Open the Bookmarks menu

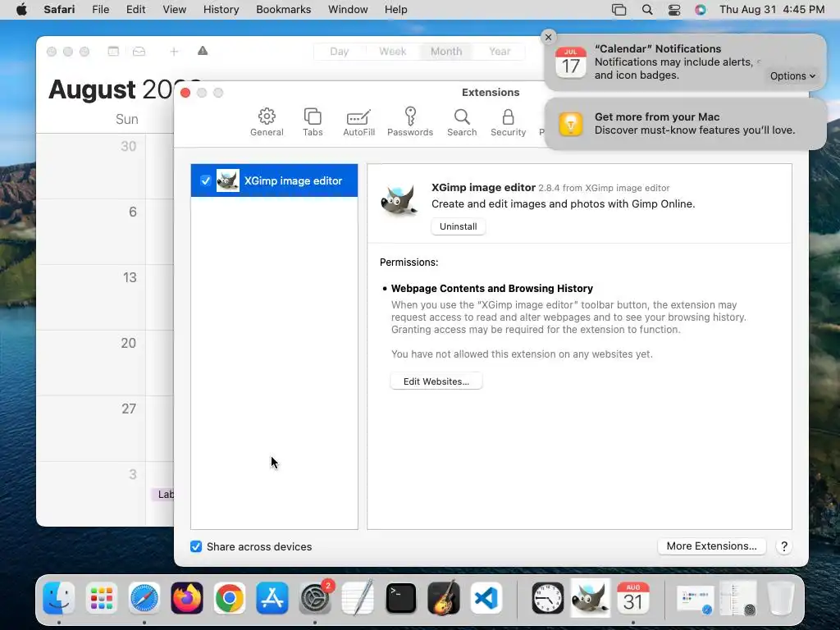pyautogui.click(x=283, y=10)
